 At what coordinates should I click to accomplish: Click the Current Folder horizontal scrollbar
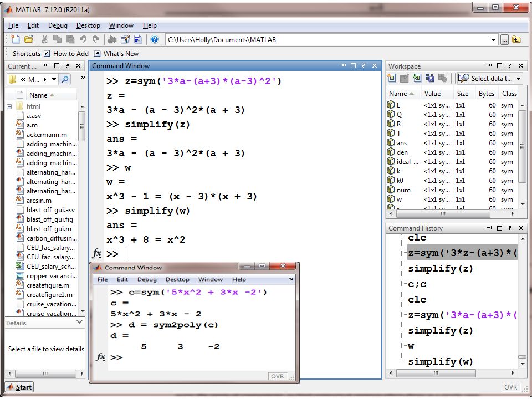[x=45, y=374]
